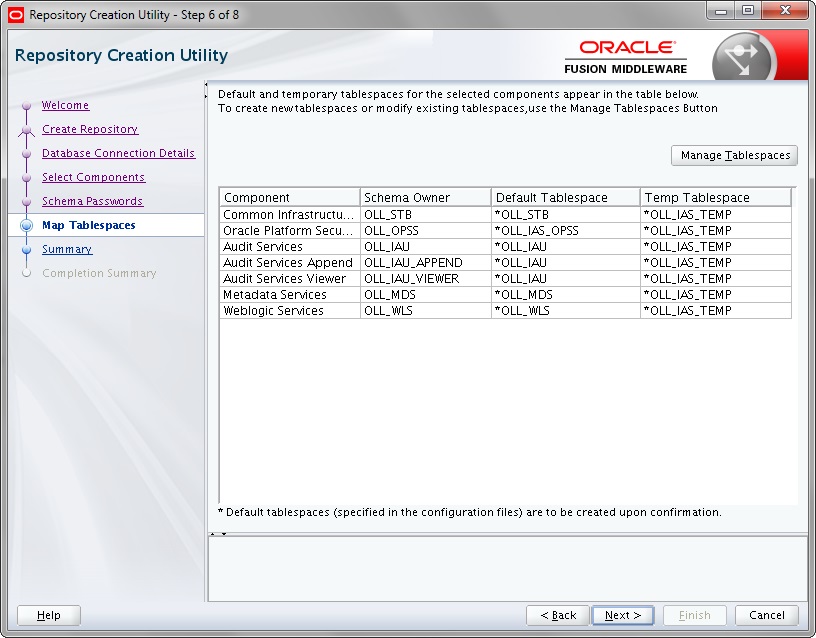This screenshot has height=638, width=816.
Task: Open the Create Repository step
Action: [90, 129]
